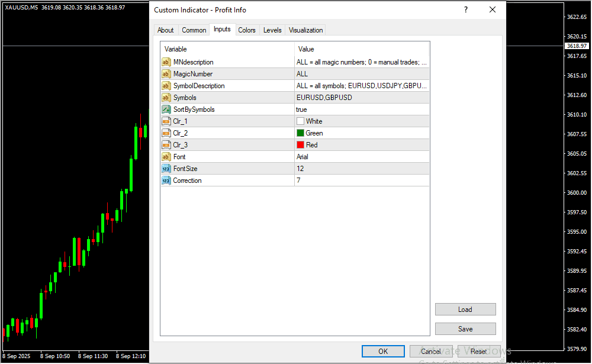Click the integer icon beside Correction
592x364 pixels.
click(166, 181)
